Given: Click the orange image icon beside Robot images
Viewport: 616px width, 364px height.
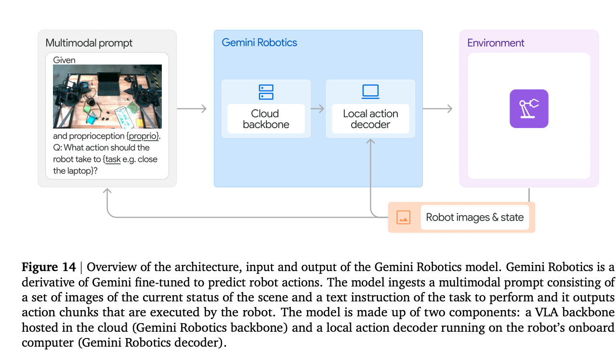Looking at the screenshot, I should point(403,218).
